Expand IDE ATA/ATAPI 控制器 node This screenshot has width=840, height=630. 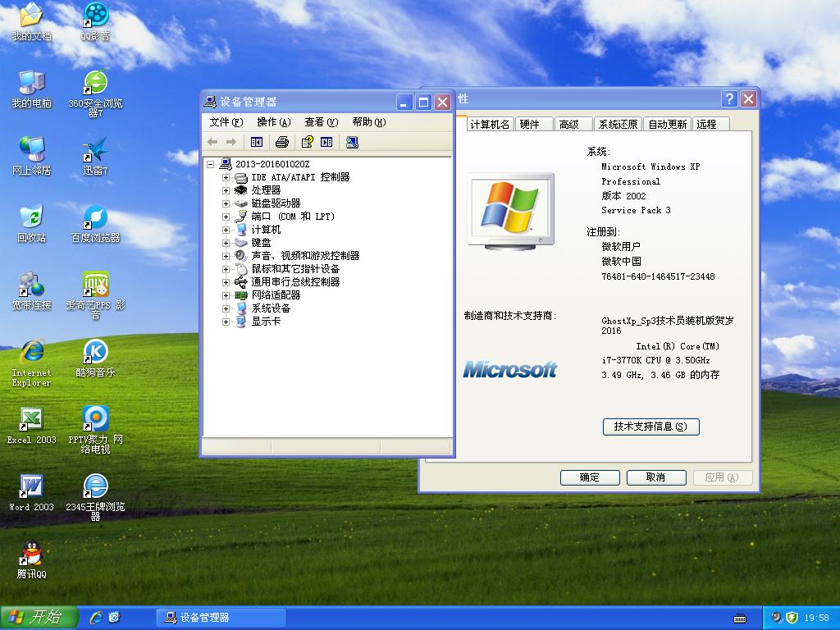pyautogui.click(x=226, y=177)
